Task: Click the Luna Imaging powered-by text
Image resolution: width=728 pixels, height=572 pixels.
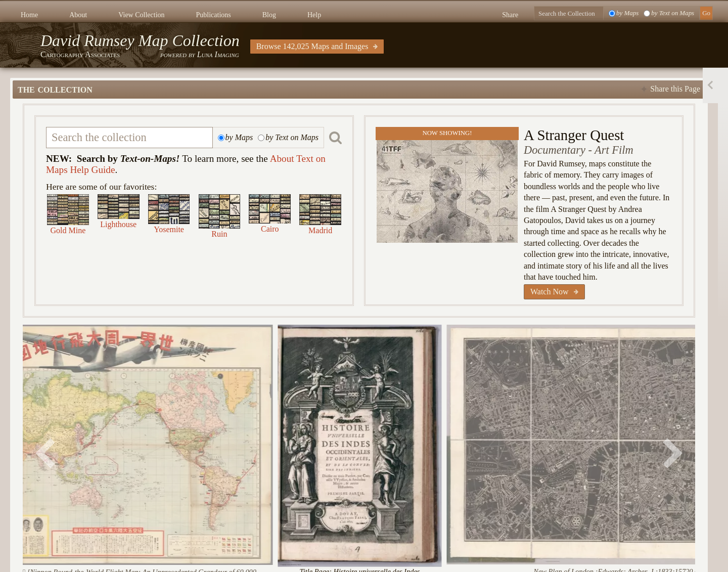Action: pyautogui.click(x=200, y=55)
